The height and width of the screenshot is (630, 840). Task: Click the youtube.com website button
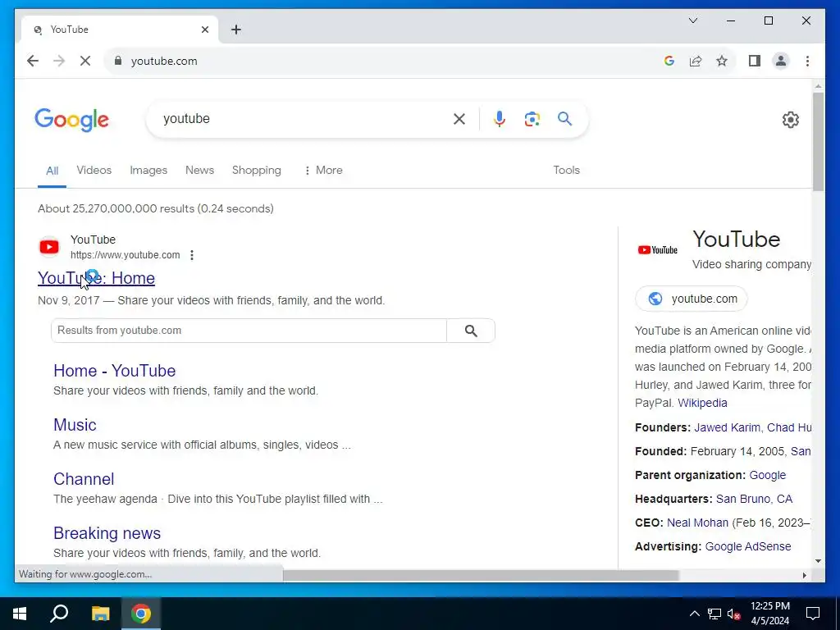pos(691,299)
